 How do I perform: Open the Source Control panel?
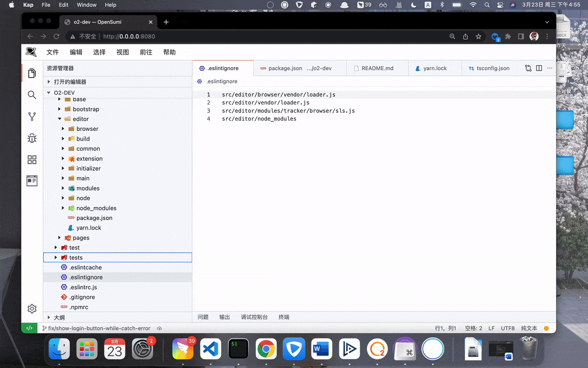click(x=32, y=117)
